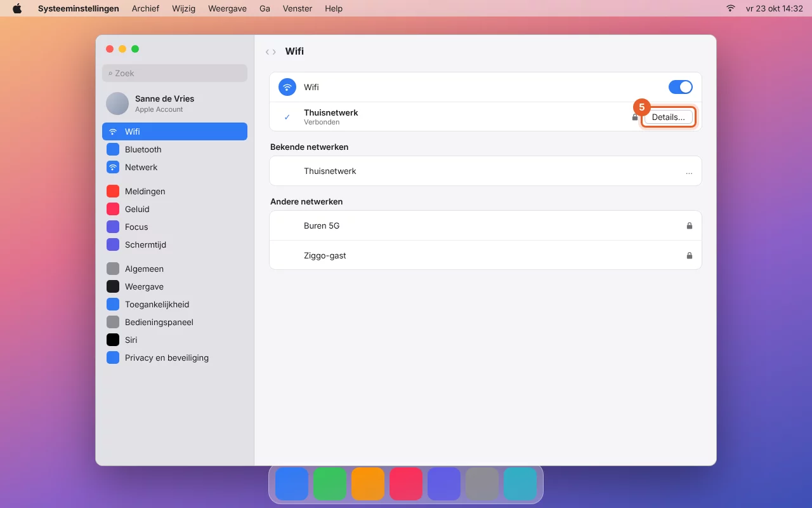Click the lock icon beside Buren 5G

(x=690, y=225)
